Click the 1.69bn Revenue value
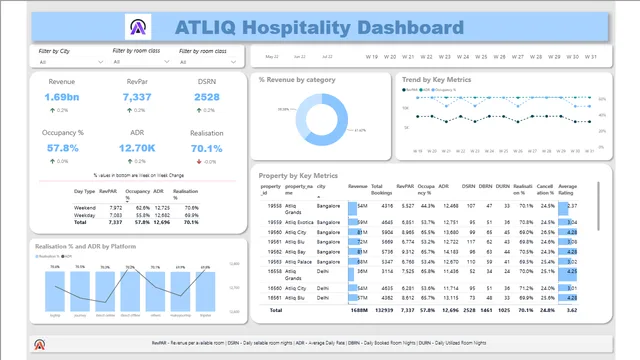Image resolution: width=640 pixels, height=360 pixels. pyautogui.click(x=62, y=97)
